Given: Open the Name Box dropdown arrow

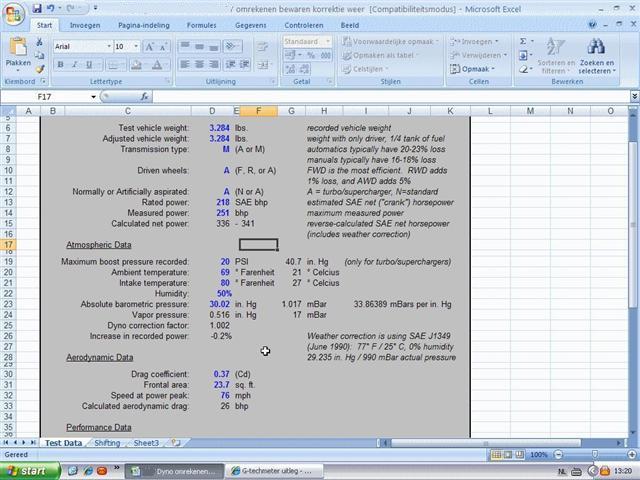Looking at the screenshot, I should point(93,97).
